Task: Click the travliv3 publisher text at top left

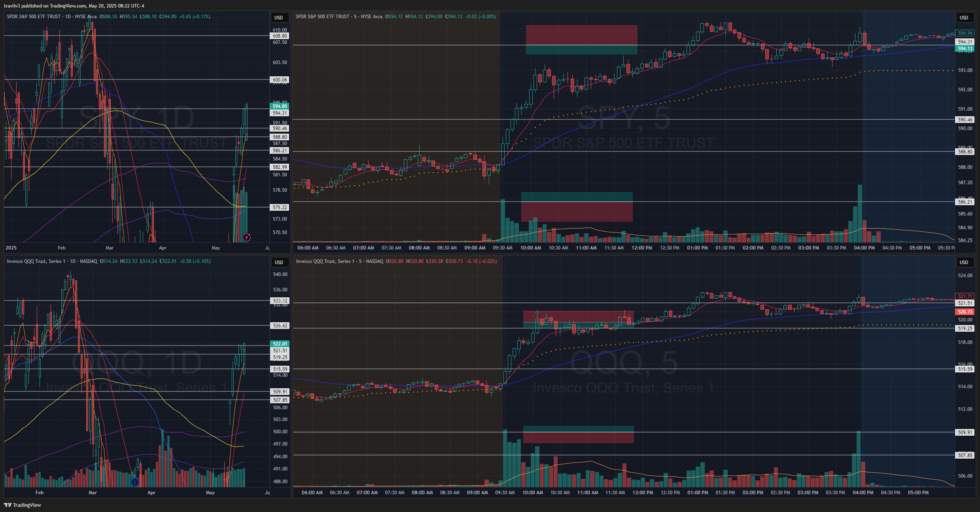Action: 12,6
